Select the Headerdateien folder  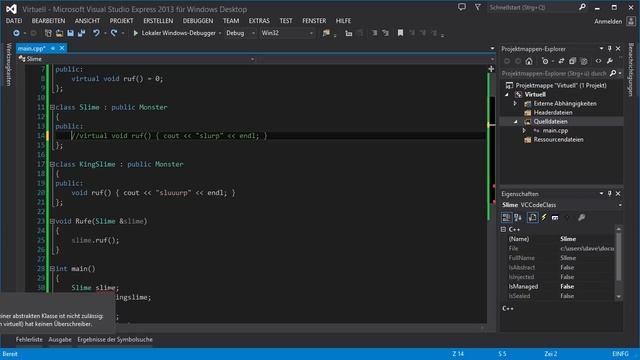pos(553,113)
